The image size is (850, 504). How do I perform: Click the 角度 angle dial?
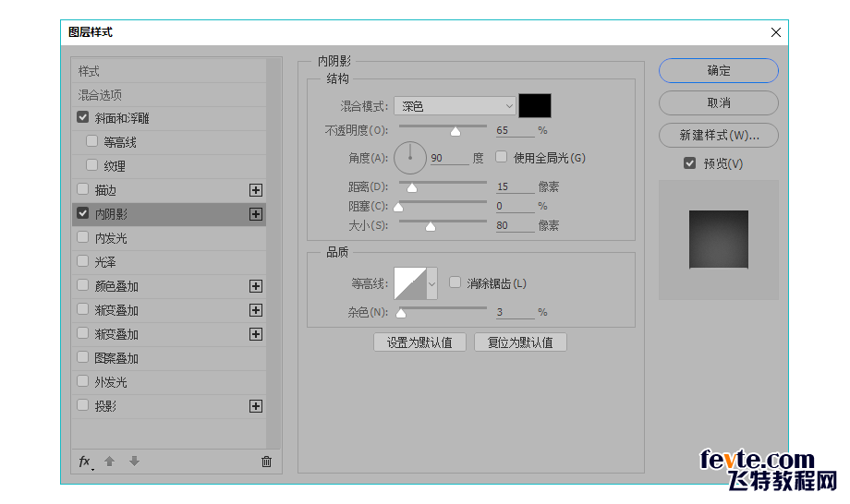(410, 158)
